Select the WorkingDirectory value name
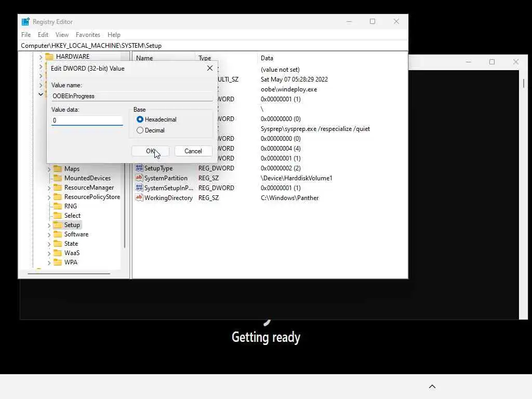This screenshot has height=399, width=532. pyautogui.click(x=169, y=198)
